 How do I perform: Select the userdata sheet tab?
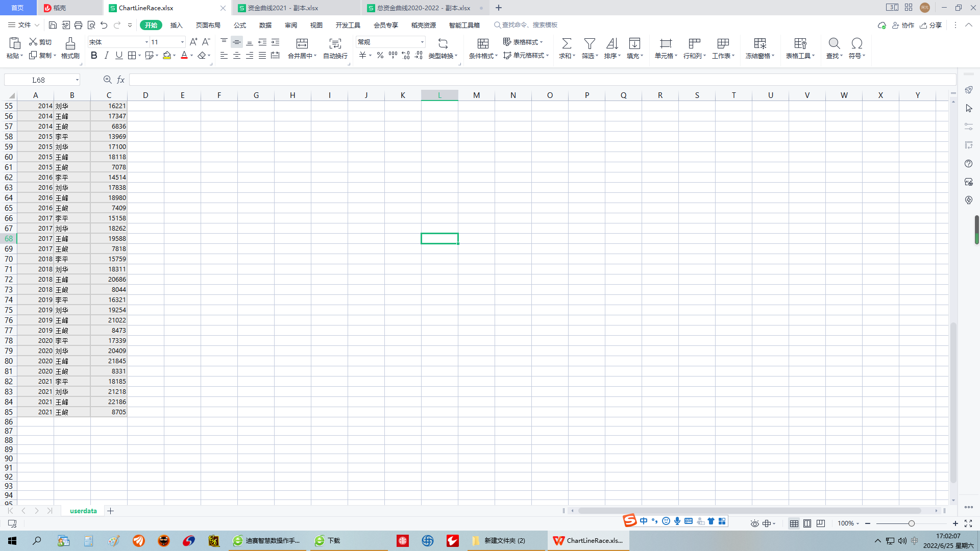tap(83, 511)
